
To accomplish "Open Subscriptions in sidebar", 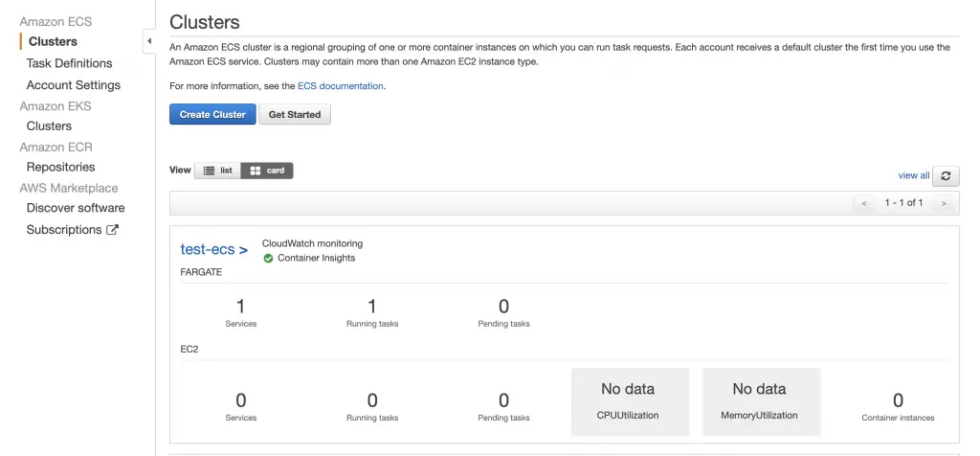I will tap(64, 230).
